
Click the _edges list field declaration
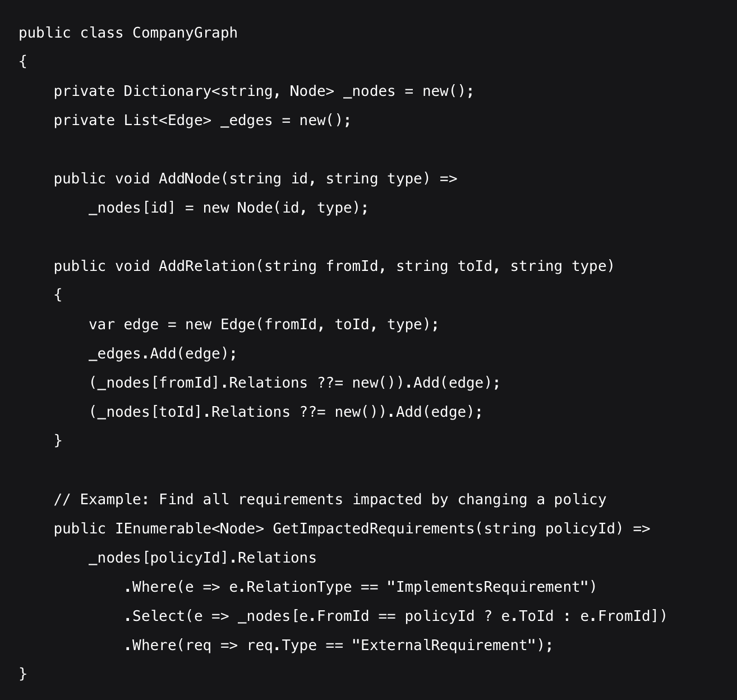point(246,121)
